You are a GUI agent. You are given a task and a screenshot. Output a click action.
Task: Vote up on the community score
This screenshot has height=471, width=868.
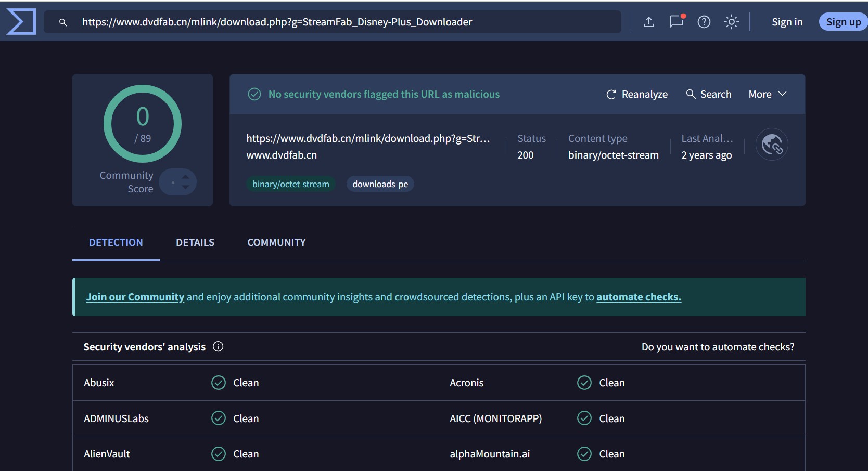[x=186, y=177]
